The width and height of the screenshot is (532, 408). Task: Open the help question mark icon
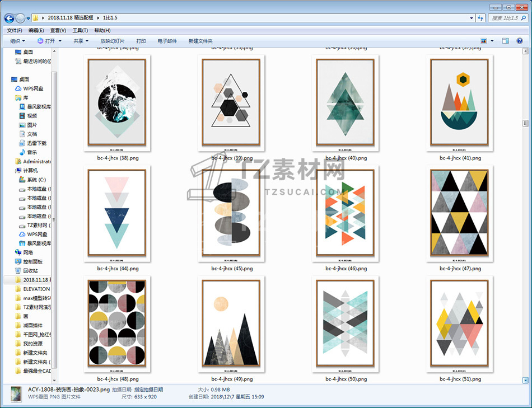[x=520, y=41]
